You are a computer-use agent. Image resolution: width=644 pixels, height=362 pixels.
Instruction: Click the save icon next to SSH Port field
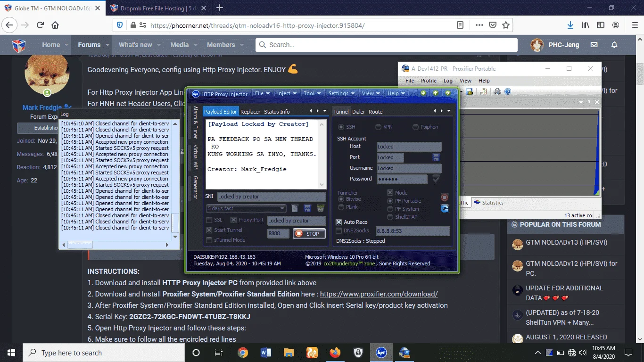(x=436, y=157)
